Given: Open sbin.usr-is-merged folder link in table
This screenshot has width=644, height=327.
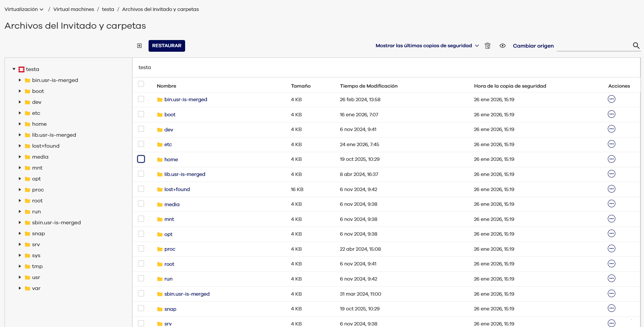Looking at the screenshot, I should (187, 294).
